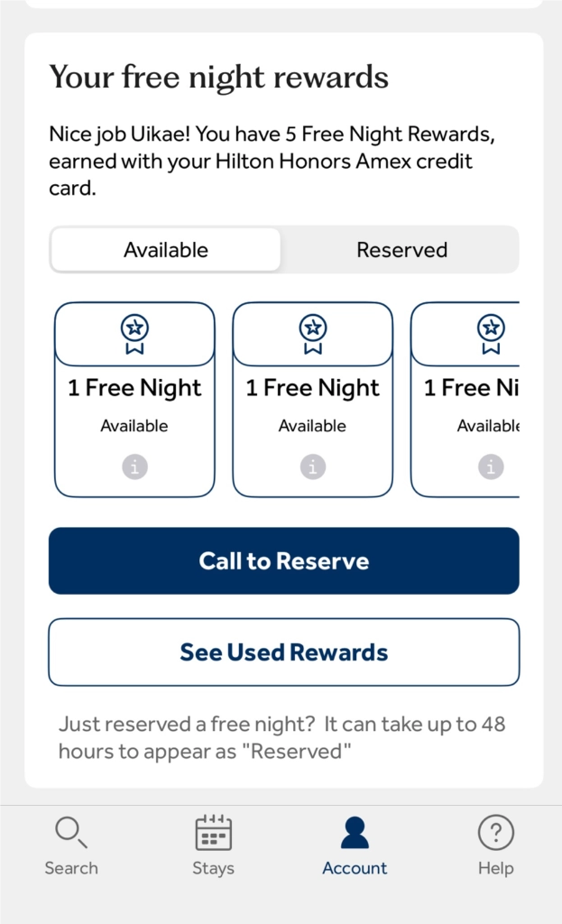Tap info icon on first Free Night card

(134, 467)
